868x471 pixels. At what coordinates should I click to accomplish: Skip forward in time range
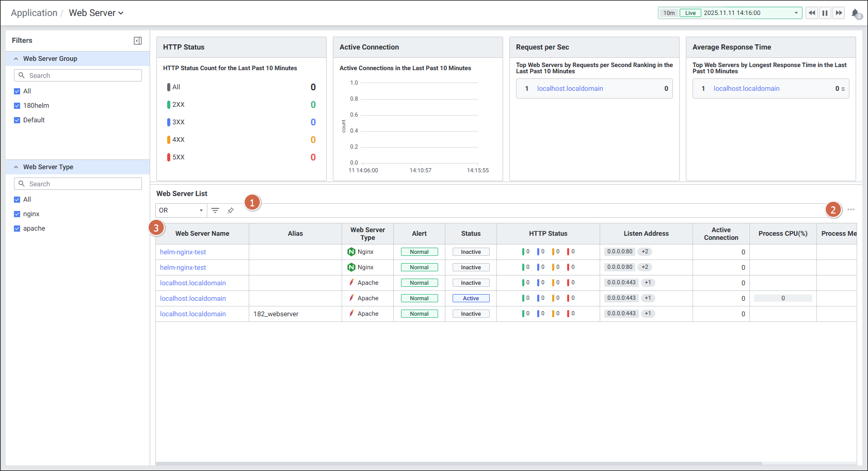tap(839, 13)
